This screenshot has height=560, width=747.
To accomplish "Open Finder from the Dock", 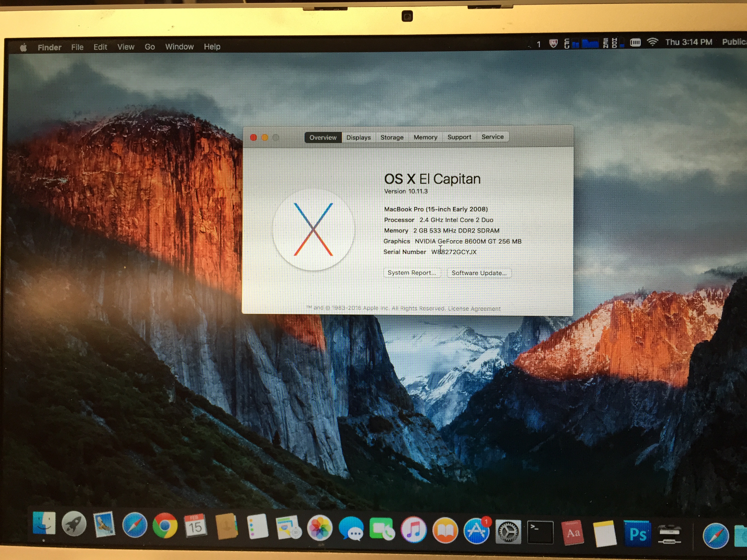I will (x=44, y=523).
